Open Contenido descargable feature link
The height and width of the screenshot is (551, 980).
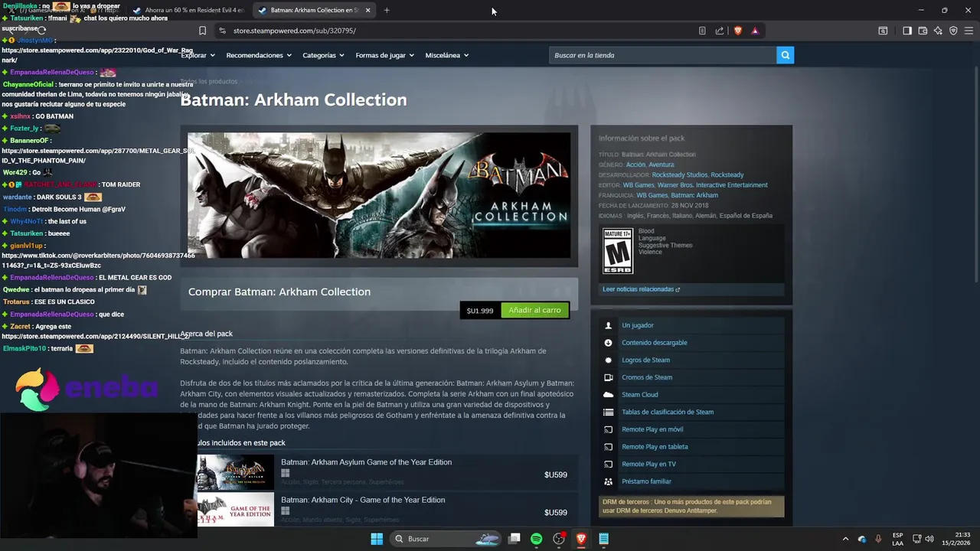[654, 343]
